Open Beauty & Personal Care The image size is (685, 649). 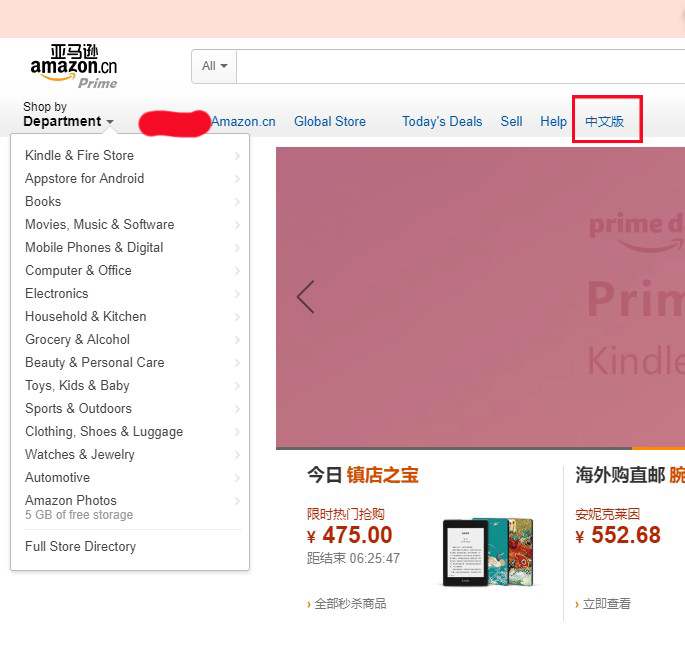[x=95, y=362]
